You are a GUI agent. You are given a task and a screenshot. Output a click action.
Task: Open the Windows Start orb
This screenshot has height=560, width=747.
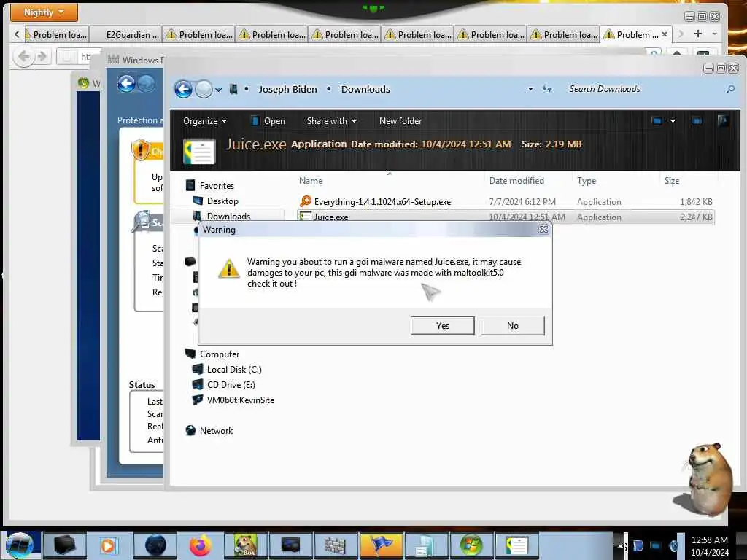click(x=20, y=545)
